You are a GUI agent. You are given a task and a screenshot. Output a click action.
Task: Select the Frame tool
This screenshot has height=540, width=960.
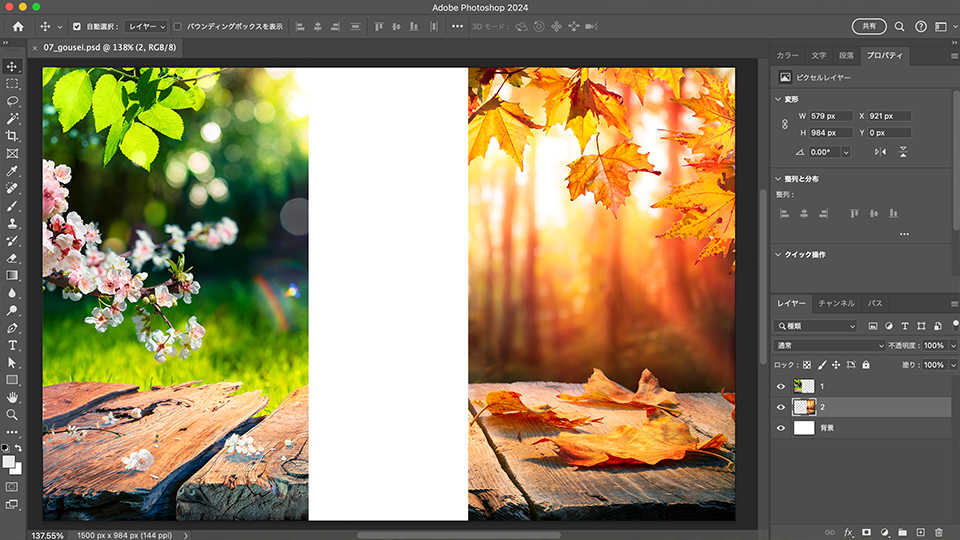tap(12, 154)
